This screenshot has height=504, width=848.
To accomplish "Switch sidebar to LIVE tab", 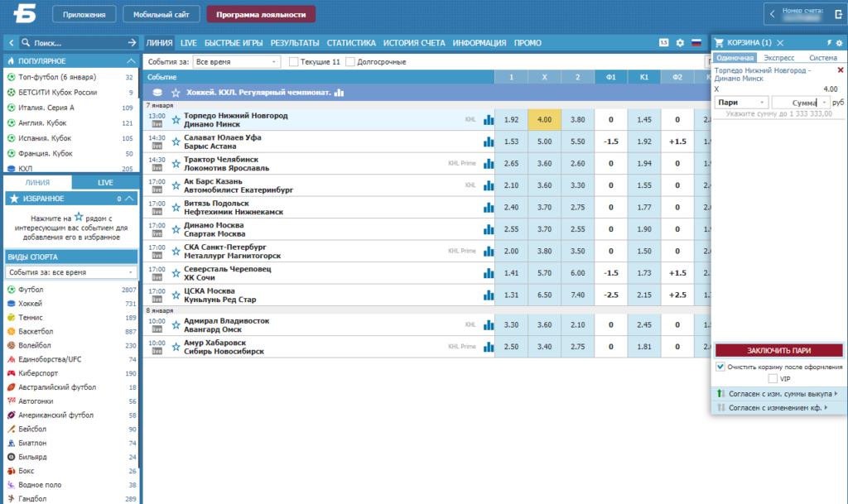I will (105, 183).
